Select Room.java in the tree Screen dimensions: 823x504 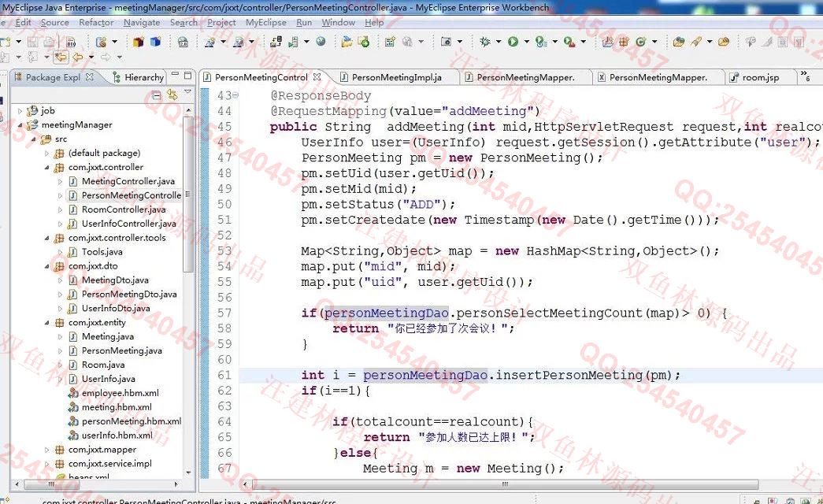click(x=103, y=365)
